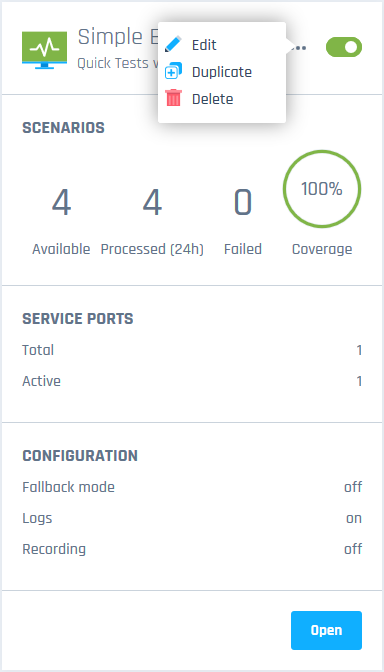Image resolution: width=384 pixels, height=672 pixels.
Task: Choose Duplicate from the popup menu
Action: (222, 72)
